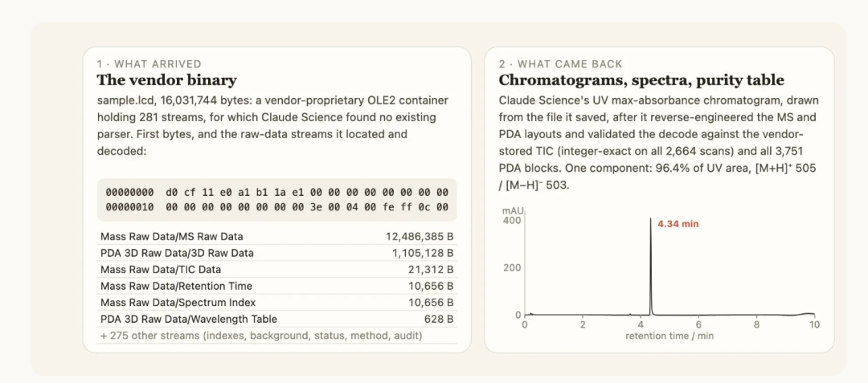
Task: Click the 'The vendor binary' heading
Action: click(x=166, y=80)
